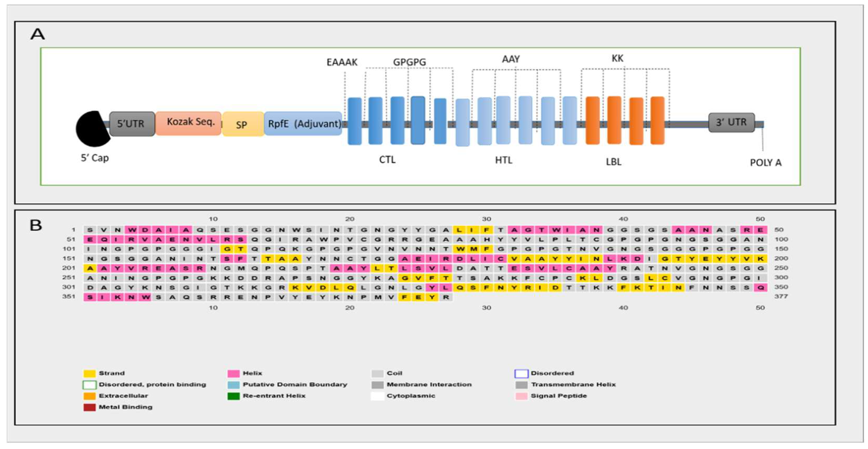Select the Helix pink color swatch
The height and width of the screenshot is (449, 868).
pyautogui.click(x=233, y=373)
